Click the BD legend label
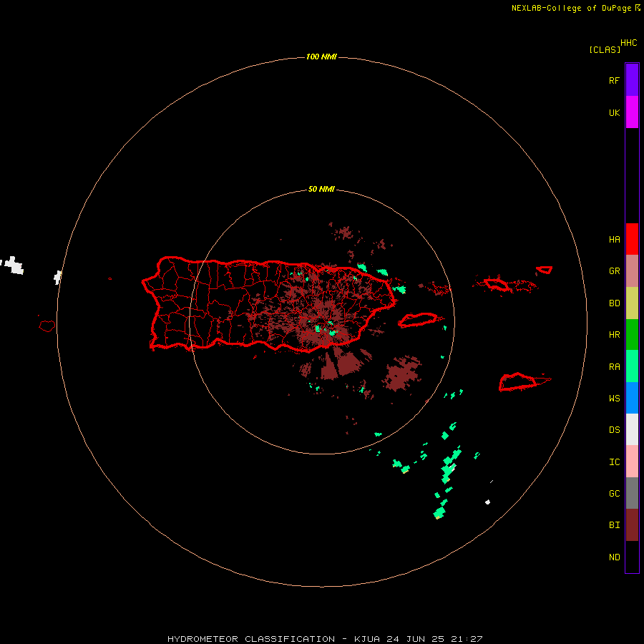Viewport: 644px width, 644px height. (x=614, y=303)
